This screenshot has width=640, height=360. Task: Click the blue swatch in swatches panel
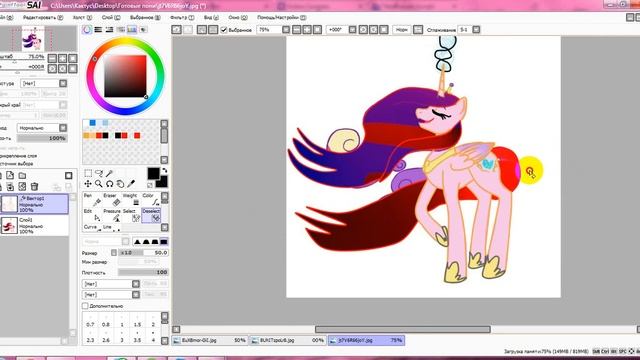click(x=92, y=123)
